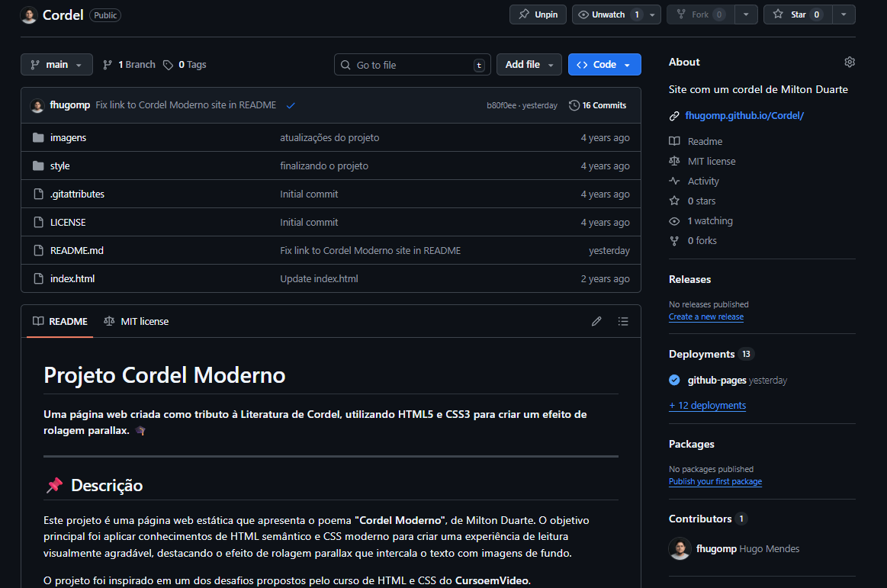The height and width of the screenshot is (588, 887).
Task: Open the Add file dropdown
Action: pos(529,65)
